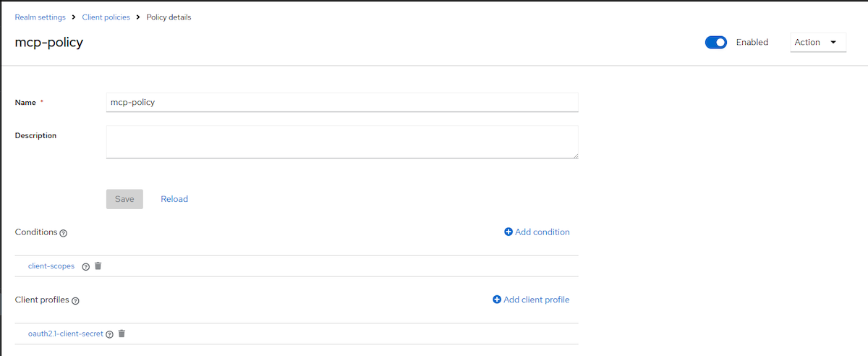
Task: Click help icon next to Client profiles heading
Action: (x=75, y=300)
